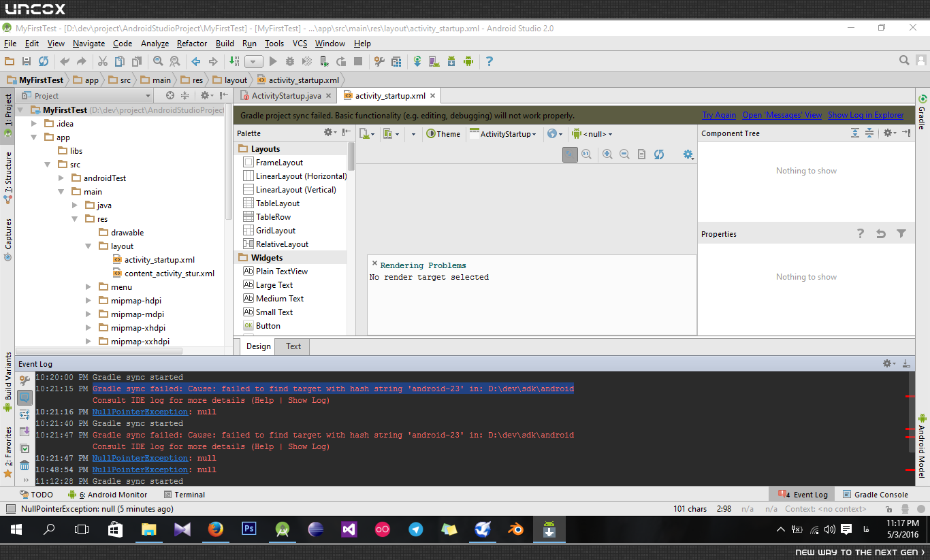The height and width of the screenshot is (560, 930).
Task: Open the run configuration dropdown
Action: click(x=253, y=61)
